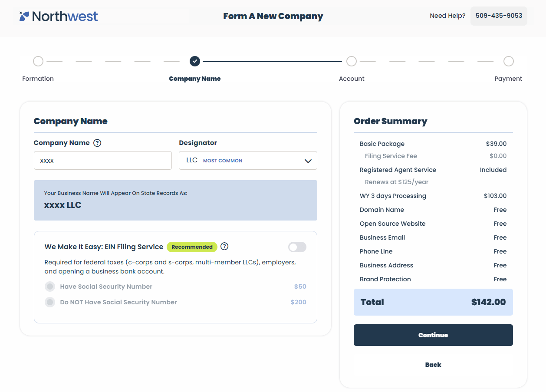
Task: Click the Company Name checkmark step circle
Action: (x=195, y=61)
